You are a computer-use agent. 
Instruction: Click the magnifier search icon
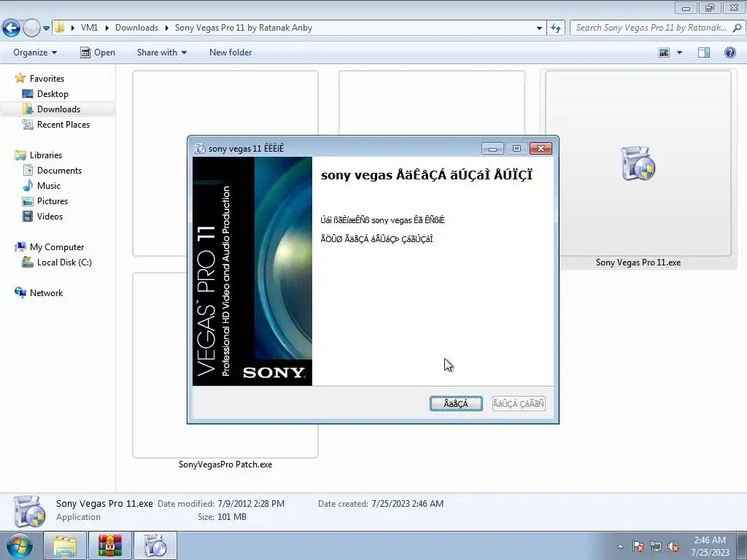pos(737,28)
